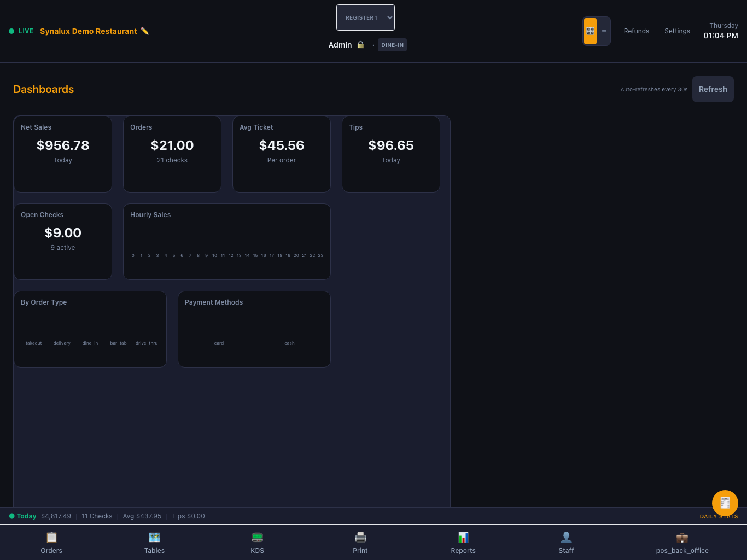747x560 pixels.
Task: Click the lock icon next to Admin
Action: click(x=360, y=45)
